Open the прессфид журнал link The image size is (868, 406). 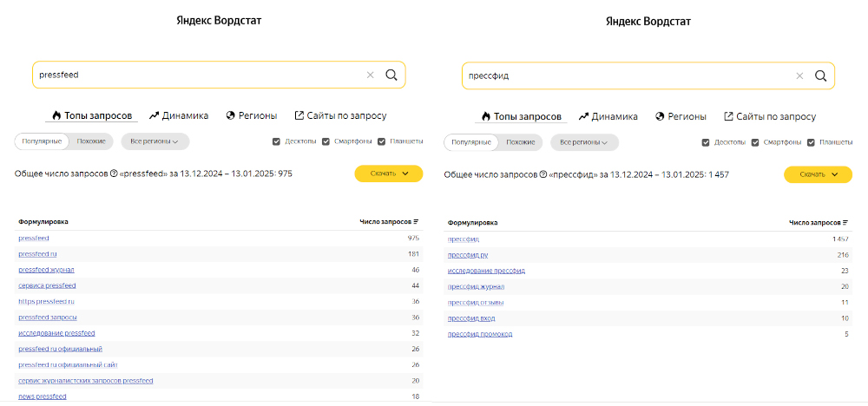click(x=476, y=286)
